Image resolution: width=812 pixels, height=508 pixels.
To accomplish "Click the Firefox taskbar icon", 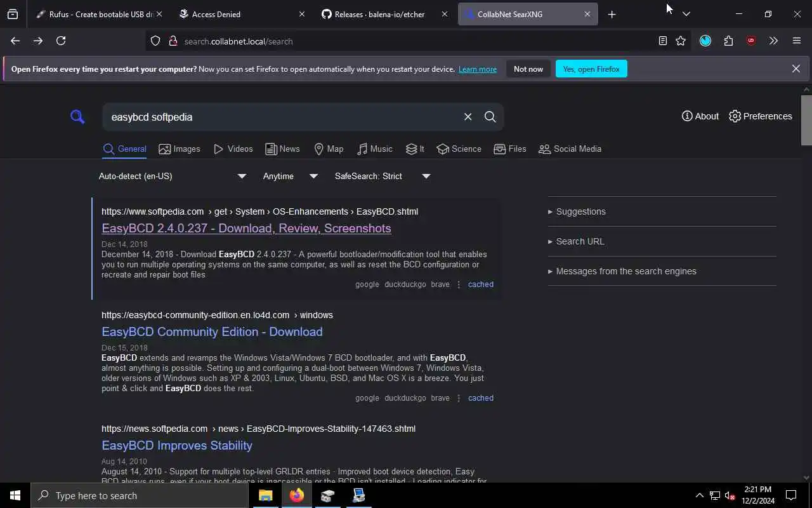I will click(x=296, y=495).
